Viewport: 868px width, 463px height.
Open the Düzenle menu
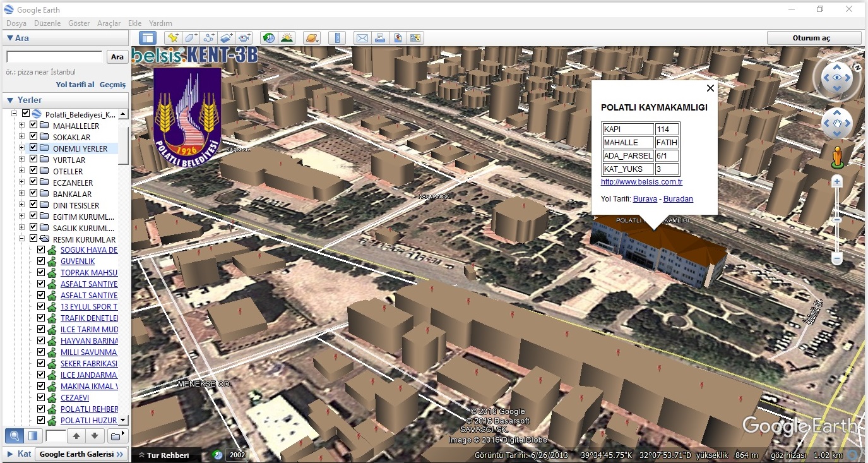(x=47, y=23)
